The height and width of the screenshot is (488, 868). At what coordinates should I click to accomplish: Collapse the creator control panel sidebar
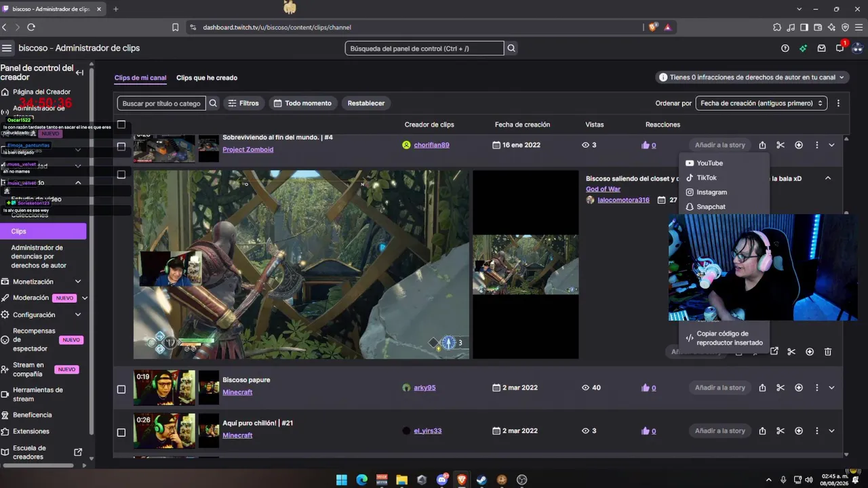(79, 73)
